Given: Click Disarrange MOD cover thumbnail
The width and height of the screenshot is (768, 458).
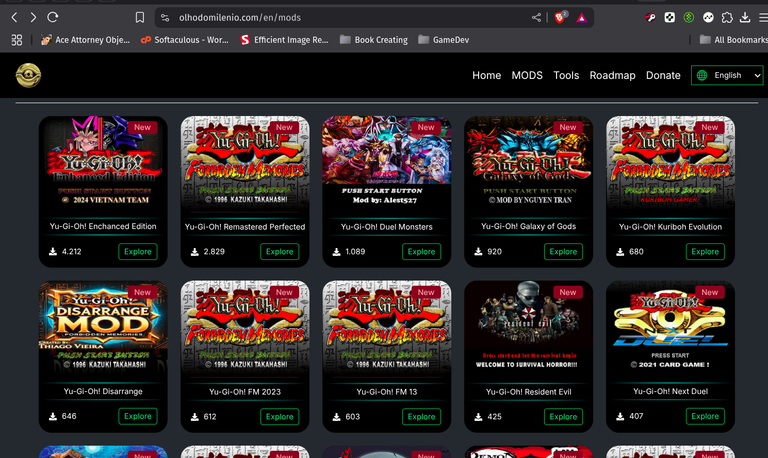Looking at the screenshot, I should tap(103, 328).
